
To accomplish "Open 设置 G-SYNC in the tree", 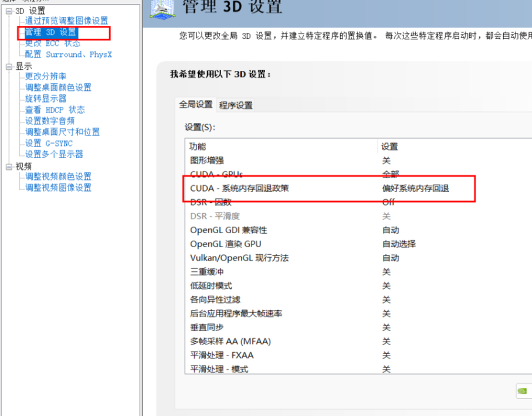I will point(49,143).
